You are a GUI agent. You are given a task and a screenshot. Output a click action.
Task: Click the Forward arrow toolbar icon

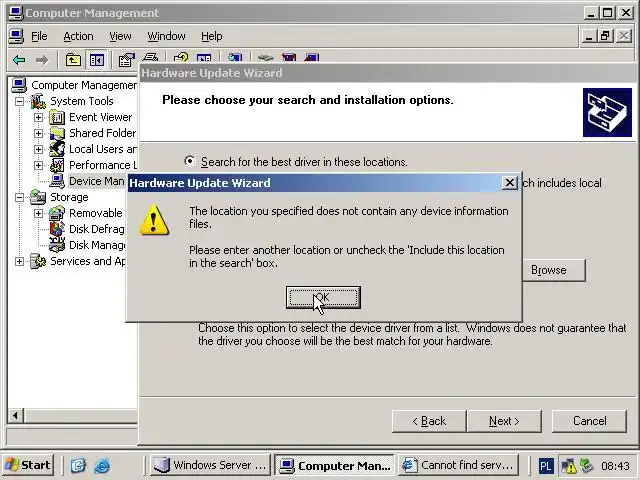point(42,60)
